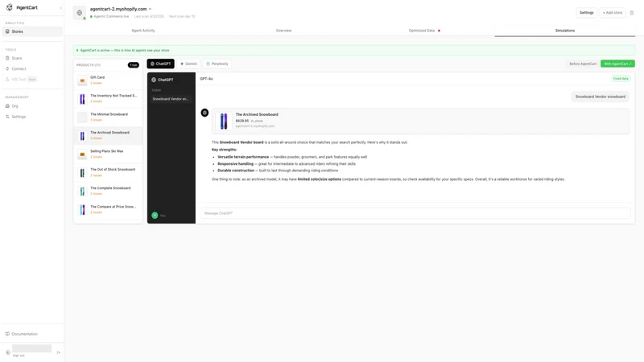Click the Add store button
The width and height of the screenshot is (644, 362).
click(613, 13)
